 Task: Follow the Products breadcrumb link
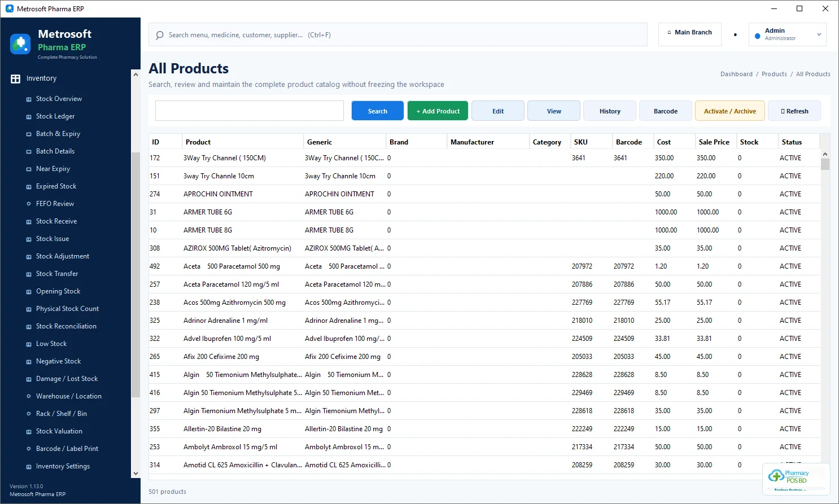click(774, 74)
